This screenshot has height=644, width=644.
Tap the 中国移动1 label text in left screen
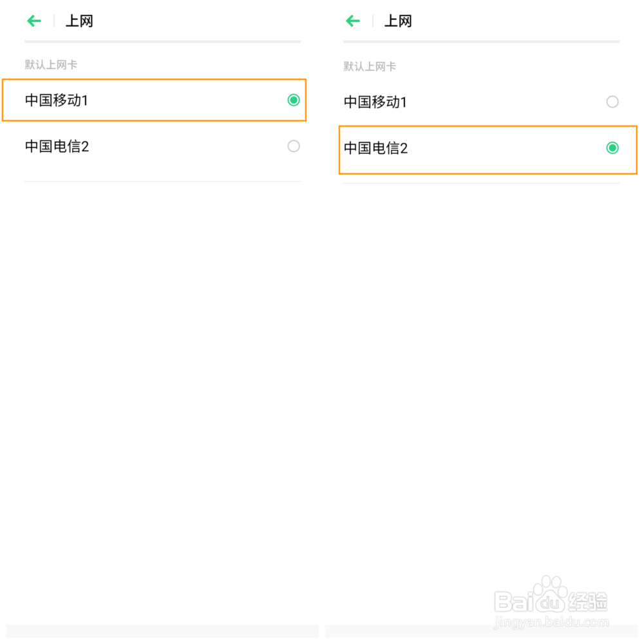[57, 100]
